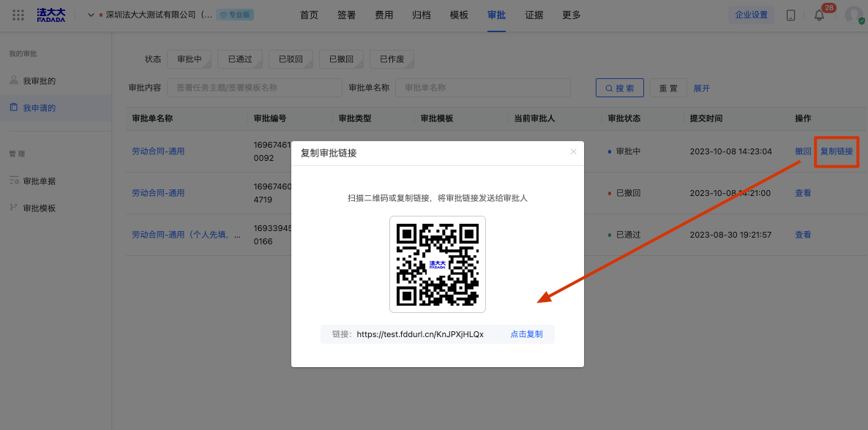The image size is (868, 430).
Task: Focus the 审批单名称 input field
Action: click(x=483, y=88)
